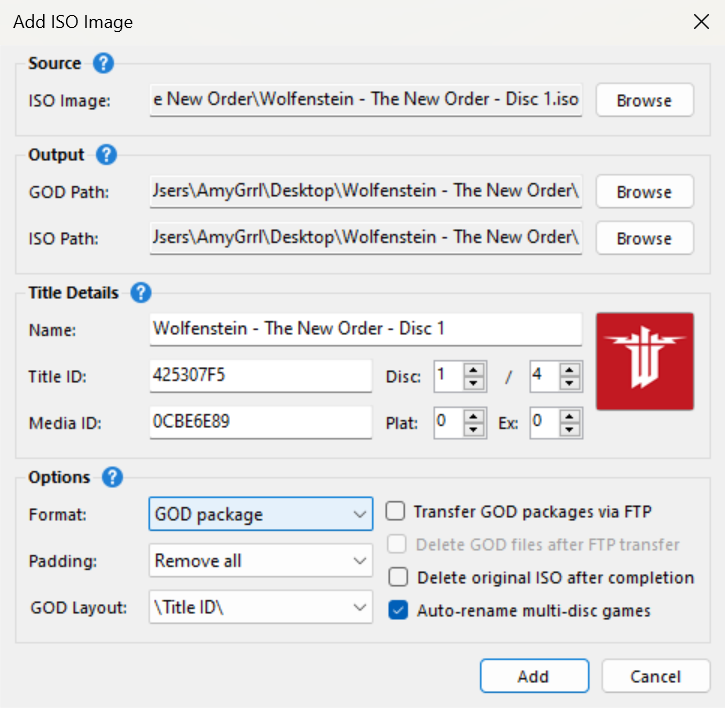Open the Title Details help icon

point(141,293)
